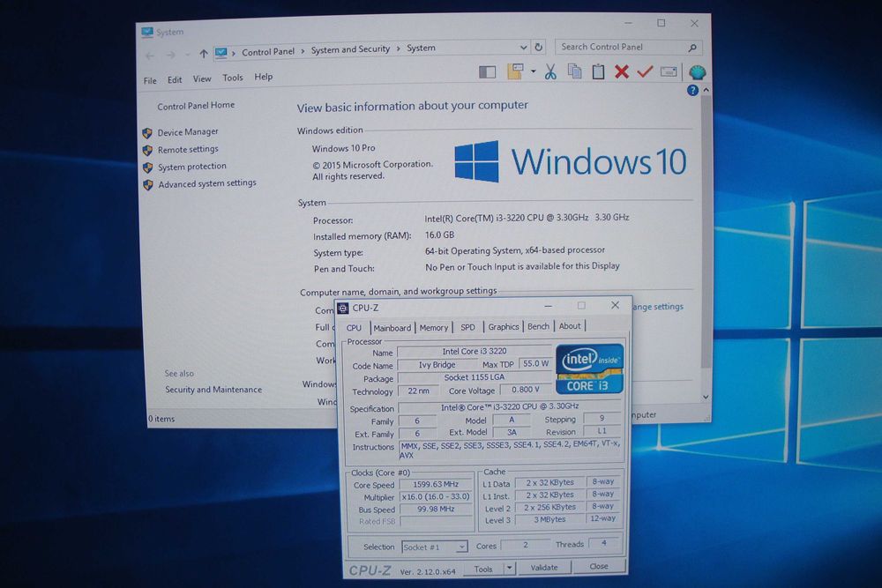Switch to SPD tab in CPU-Z
882x588 pixels.
tap(467, 327)
